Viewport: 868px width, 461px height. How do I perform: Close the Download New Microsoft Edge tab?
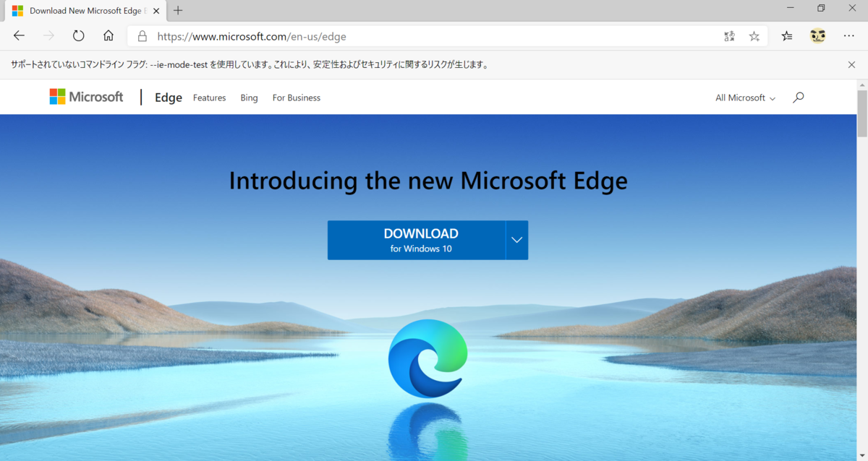156,11
